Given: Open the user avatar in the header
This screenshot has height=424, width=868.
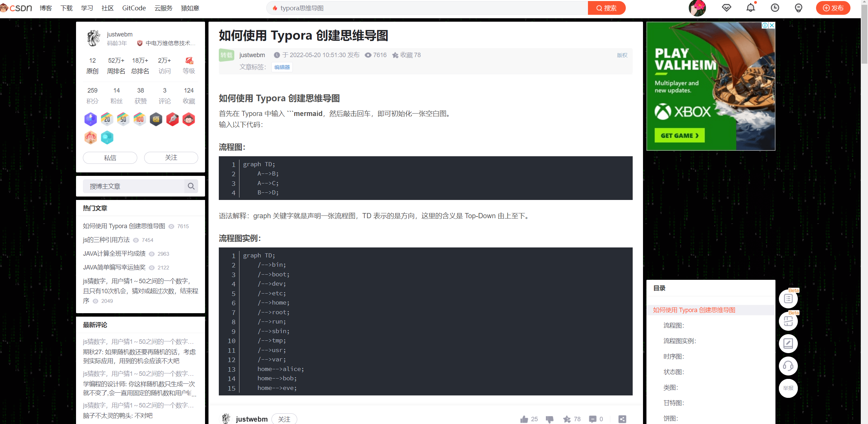Looking at the screenshot, I should [x=697, y=8].
